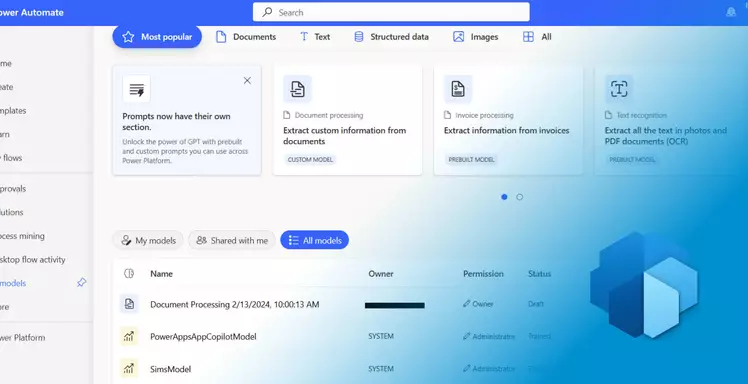Open Process mining in the sidebar
Screen dimensions: 748x384
22,236
